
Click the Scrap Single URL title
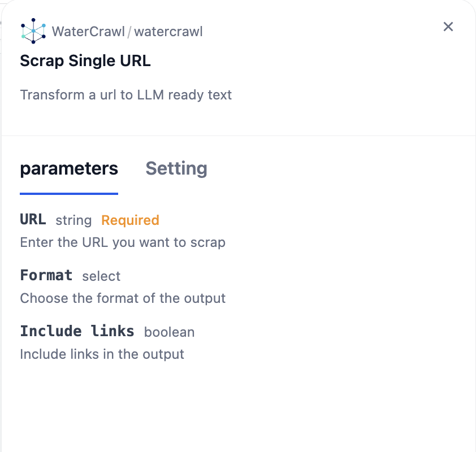pyautogui.click(x=85, y=61)
